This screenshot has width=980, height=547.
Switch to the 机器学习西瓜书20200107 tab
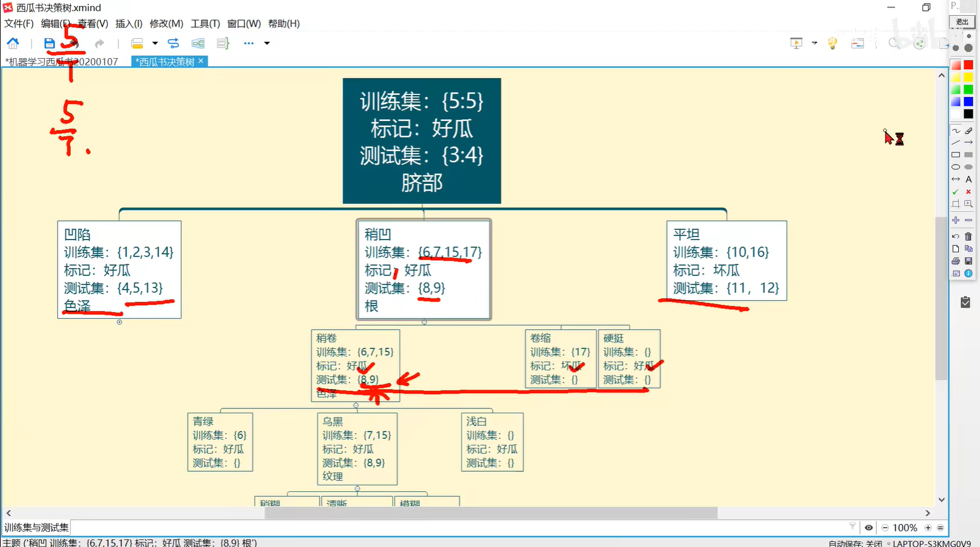pos(61,62)
